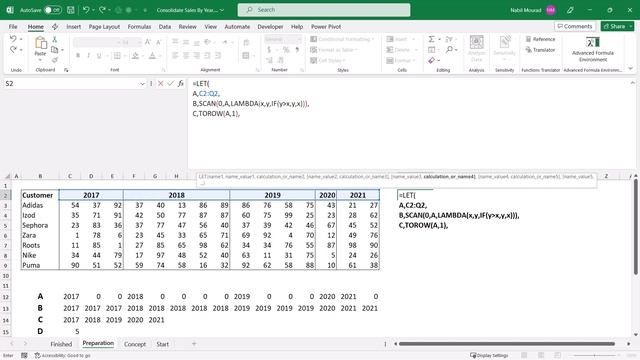Image resolution: width=640 pixels, height=360 pixels.
Task: Click the Select All corner triangle
Action: click(x=7, y=176)
